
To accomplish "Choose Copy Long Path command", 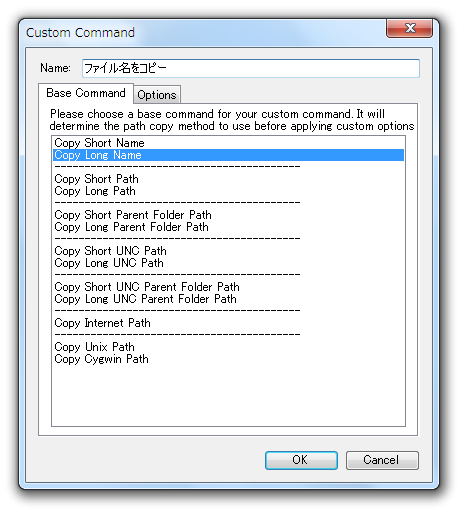I will 228,191.
